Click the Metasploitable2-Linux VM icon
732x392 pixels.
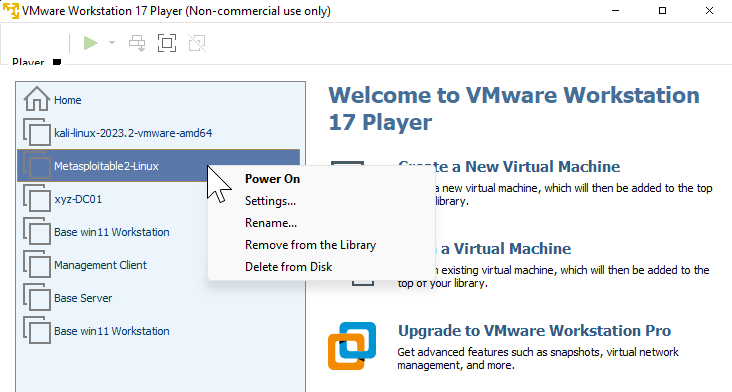pos(37,166)
